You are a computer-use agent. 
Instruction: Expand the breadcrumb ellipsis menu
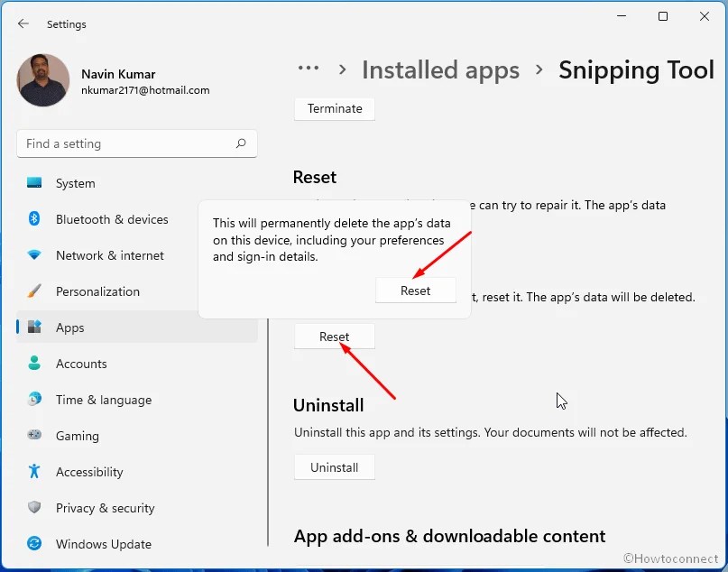[x=309, y=68]
